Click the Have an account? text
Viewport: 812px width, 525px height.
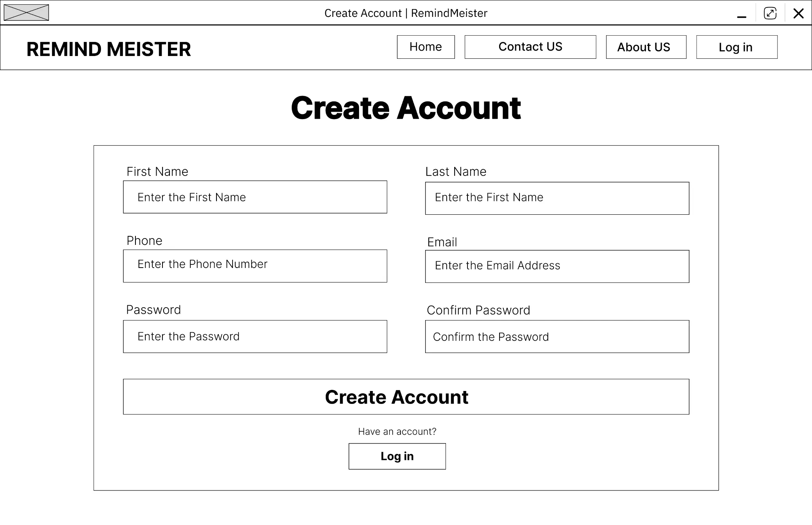397,431
